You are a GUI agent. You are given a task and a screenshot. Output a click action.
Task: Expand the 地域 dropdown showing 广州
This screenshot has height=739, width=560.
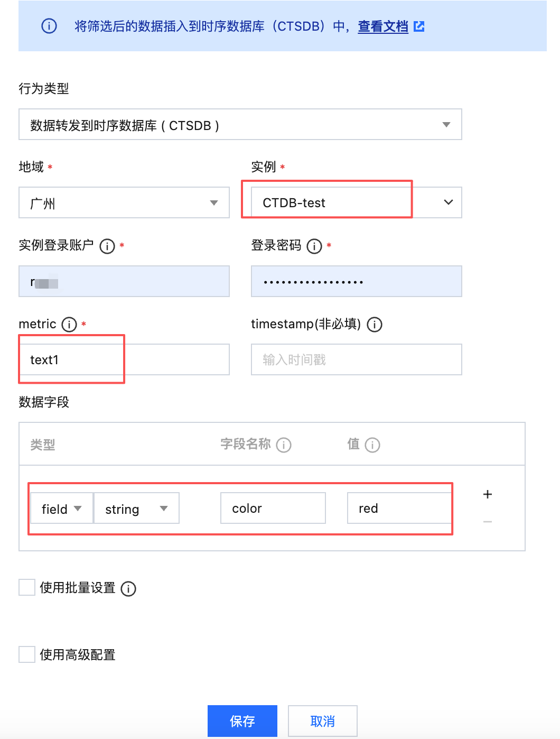(x=124, y=203)
